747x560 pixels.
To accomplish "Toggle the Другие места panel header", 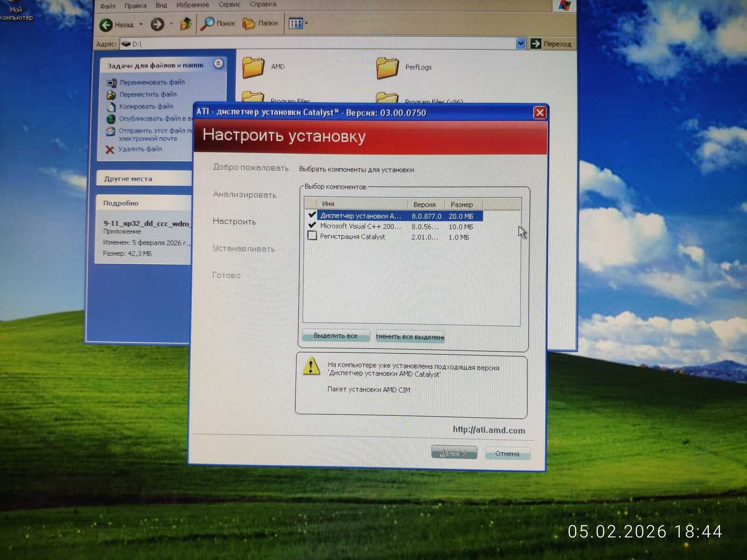I will 144,179.
